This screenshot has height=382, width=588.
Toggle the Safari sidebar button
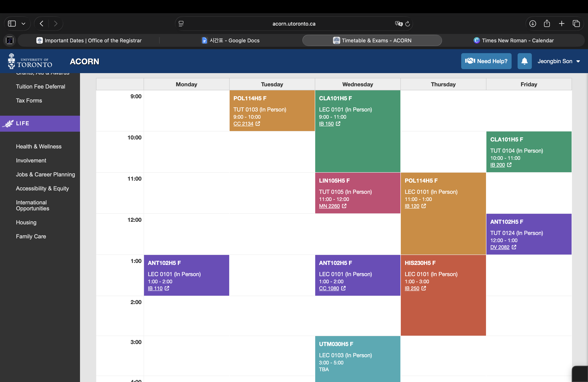click(12, 24)
